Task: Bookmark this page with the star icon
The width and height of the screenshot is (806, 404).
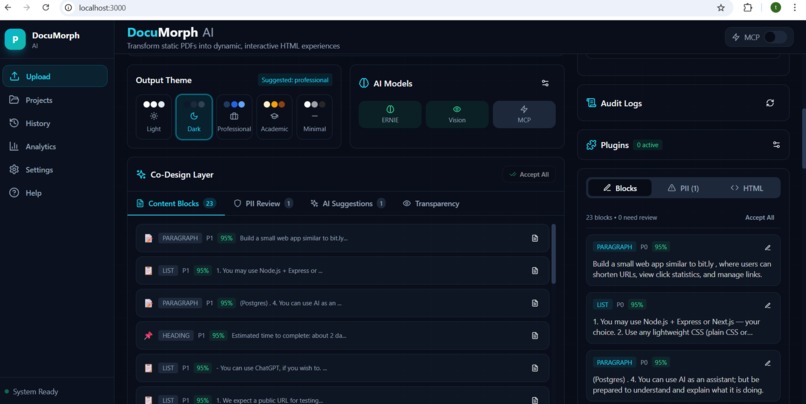Action: pos(721,8)
